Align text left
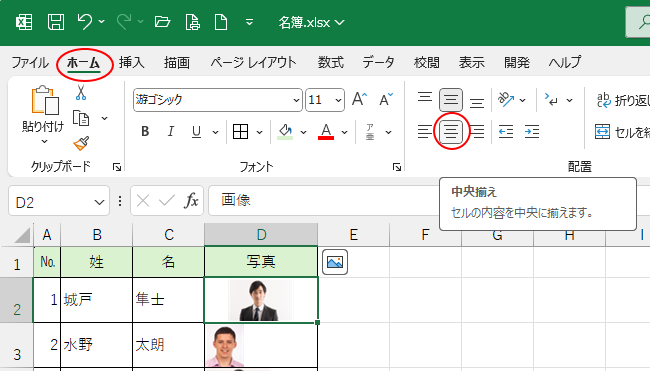Viewport: 650px width, 371px height. click(x=425, y=132)
